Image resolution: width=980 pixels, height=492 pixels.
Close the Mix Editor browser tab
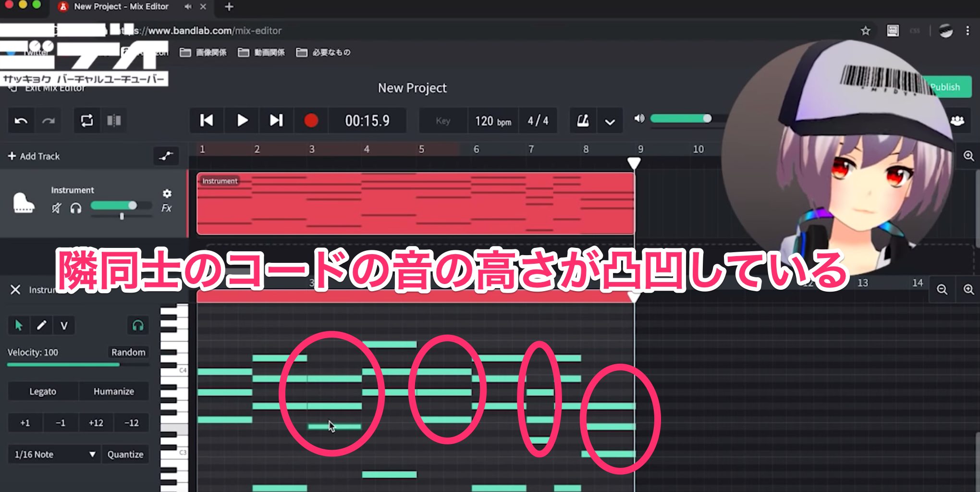203,7
